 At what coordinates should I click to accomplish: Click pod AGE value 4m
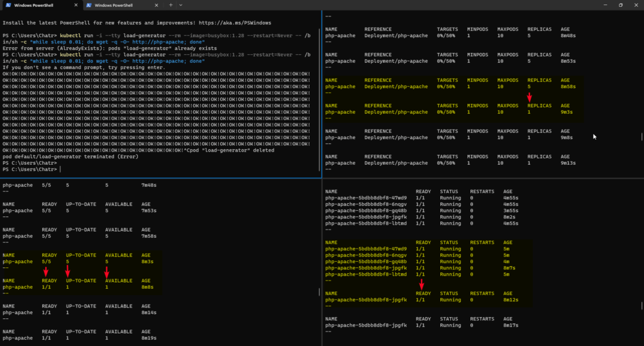click(x=506, y=262)
